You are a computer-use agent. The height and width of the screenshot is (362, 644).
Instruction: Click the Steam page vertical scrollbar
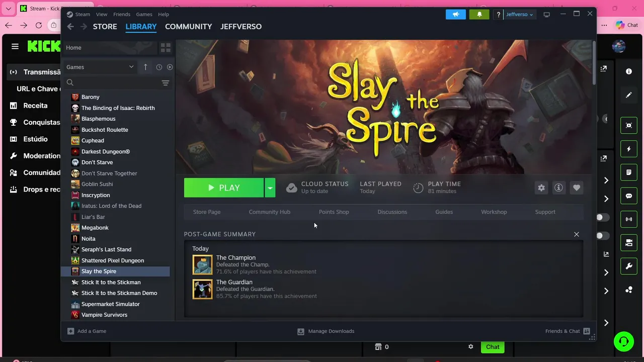pyautogui.click(x=594, y=63)
